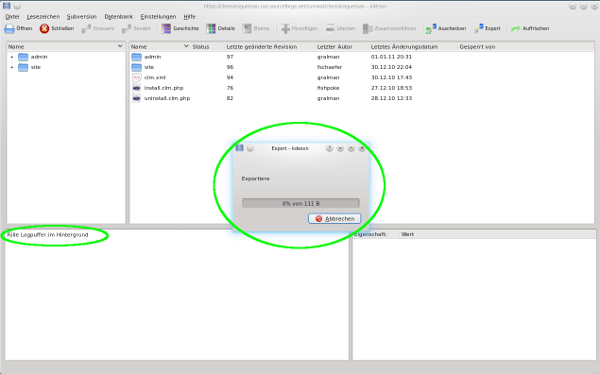600x374 pixels.
Task: Select the uninstall.clm.php file icon
Action: 137,98
